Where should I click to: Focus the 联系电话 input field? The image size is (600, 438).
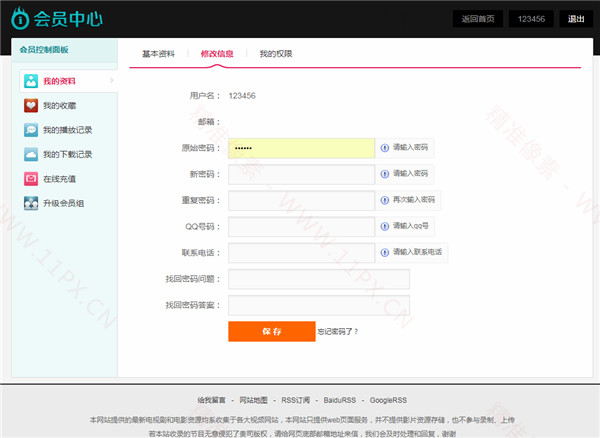coord(302,253)
